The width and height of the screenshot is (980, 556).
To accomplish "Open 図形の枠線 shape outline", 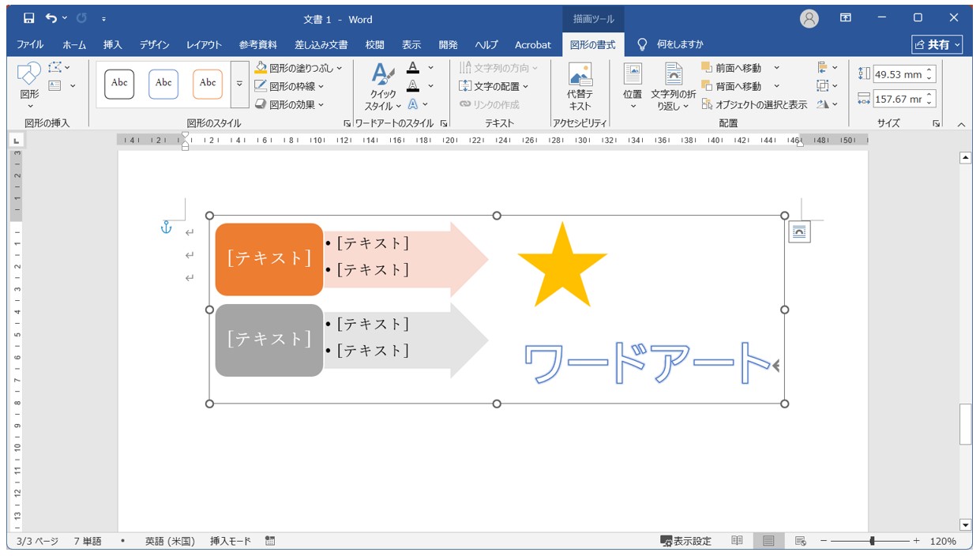I will [289, 86].
